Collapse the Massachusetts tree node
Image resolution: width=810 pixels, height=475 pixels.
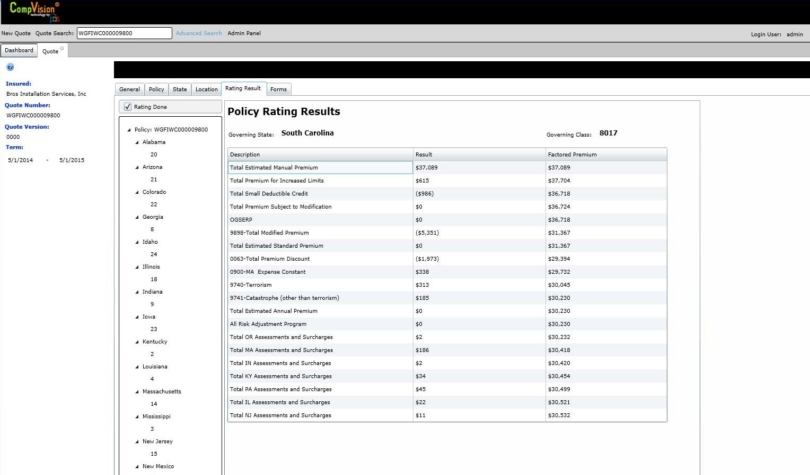[x=137, y=392]
